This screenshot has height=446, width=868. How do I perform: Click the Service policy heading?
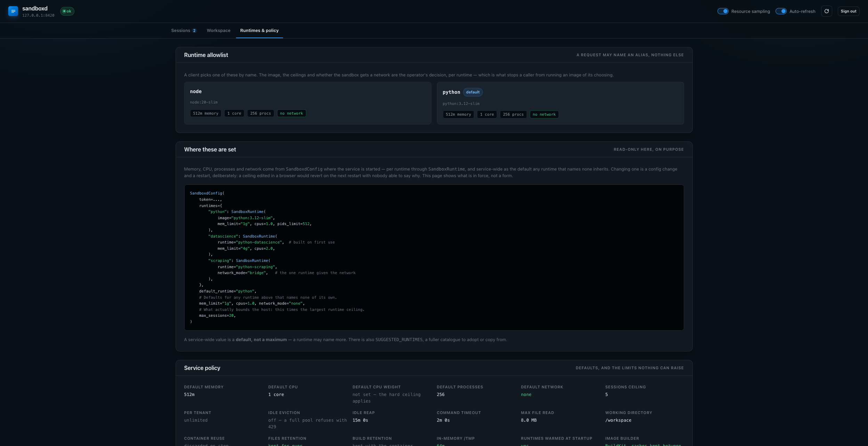pyautogui.click(x=202, y=368)
